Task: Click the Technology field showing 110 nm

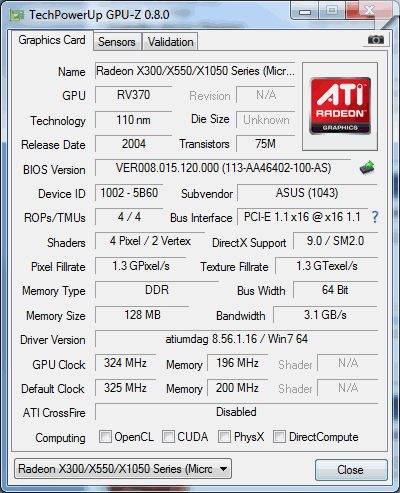Action: (133, 120)
